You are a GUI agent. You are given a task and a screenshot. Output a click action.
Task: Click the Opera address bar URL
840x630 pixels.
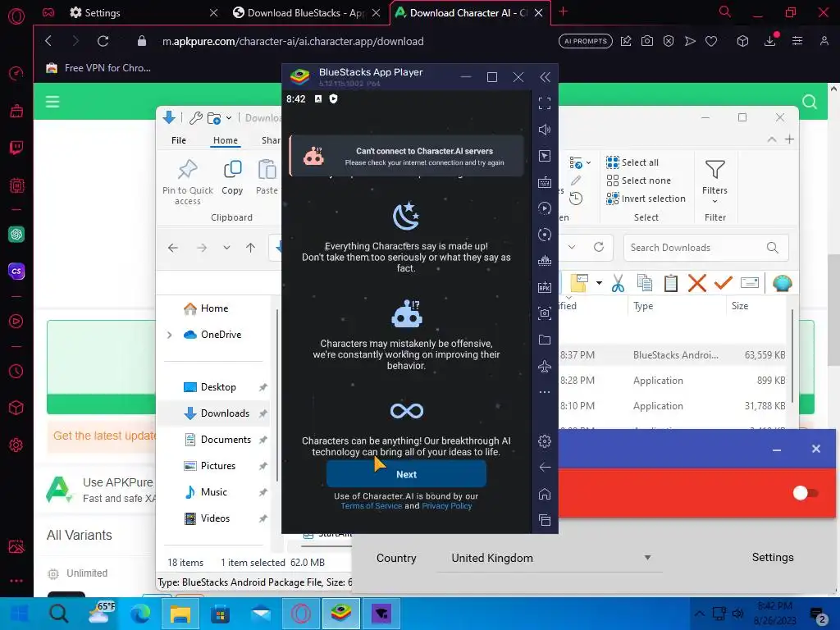point(293,41)
